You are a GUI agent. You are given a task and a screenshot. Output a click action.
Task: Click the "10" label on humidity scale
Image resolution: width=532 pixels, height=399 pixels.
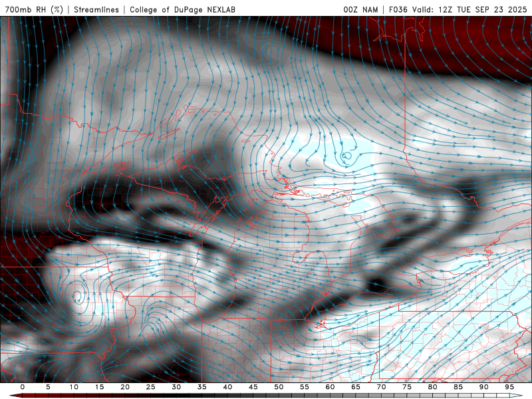click(74, 387)
